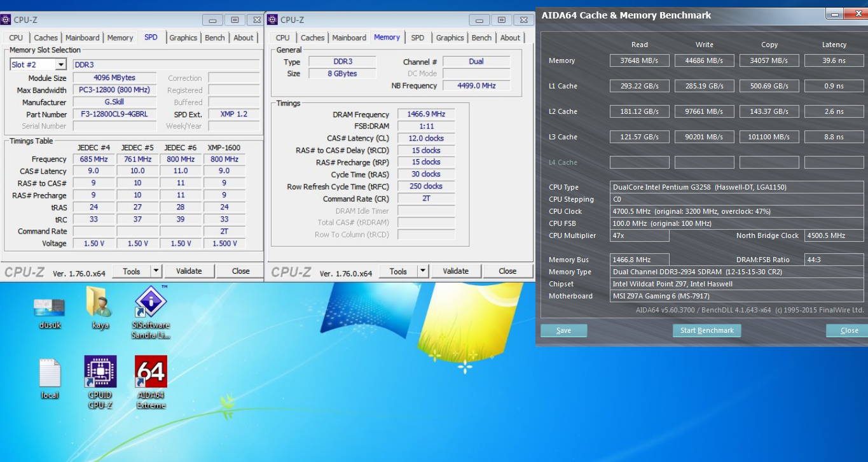Select Memory tab in right CPU-Z window

click(x=387, y=37)
